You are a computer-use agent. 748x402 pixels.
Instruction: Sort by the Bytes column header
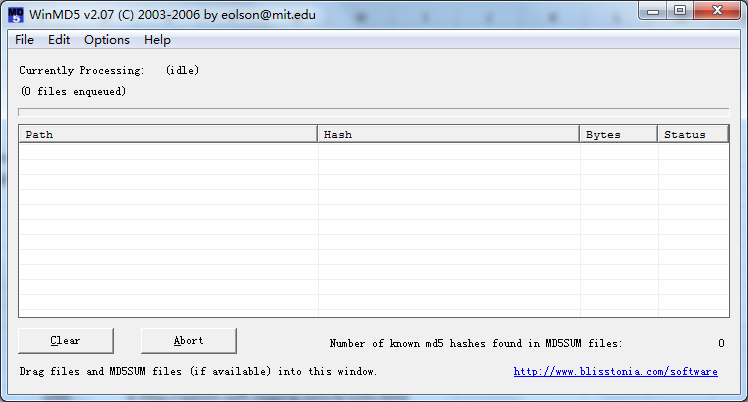pos(618,134)
